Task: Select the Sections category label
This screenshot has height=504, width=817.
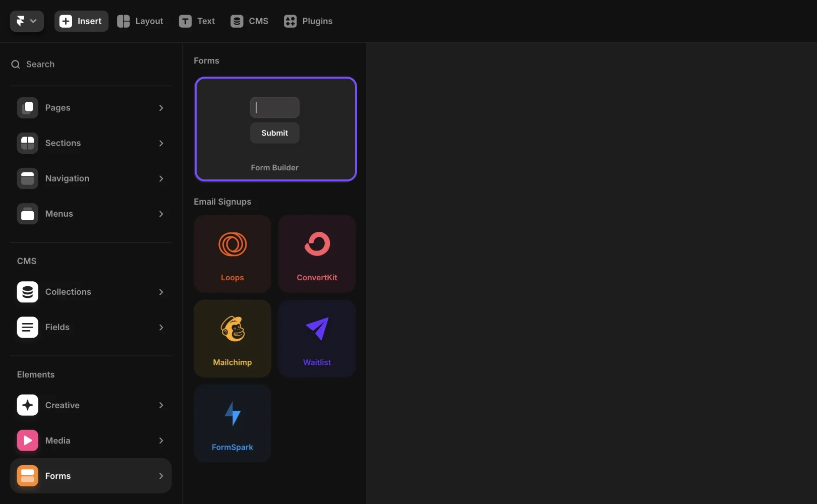Action: (x=63, y=143)
